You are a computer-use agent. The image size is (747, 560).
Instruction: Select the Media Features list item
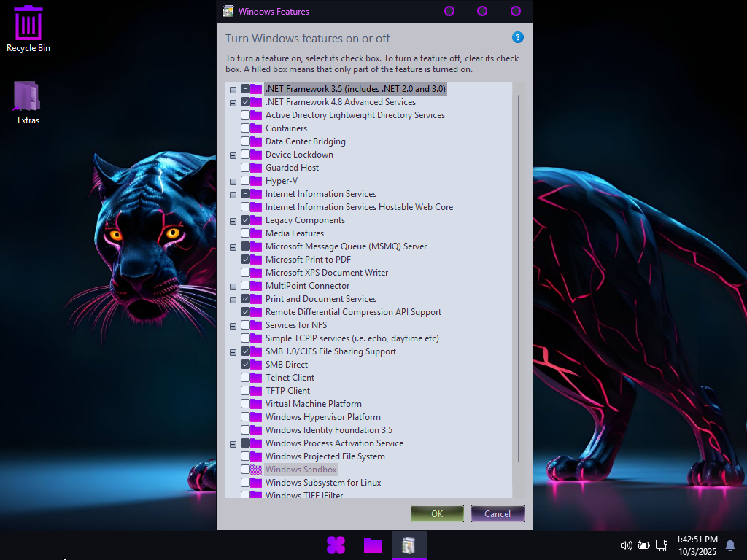coord(294,233)
